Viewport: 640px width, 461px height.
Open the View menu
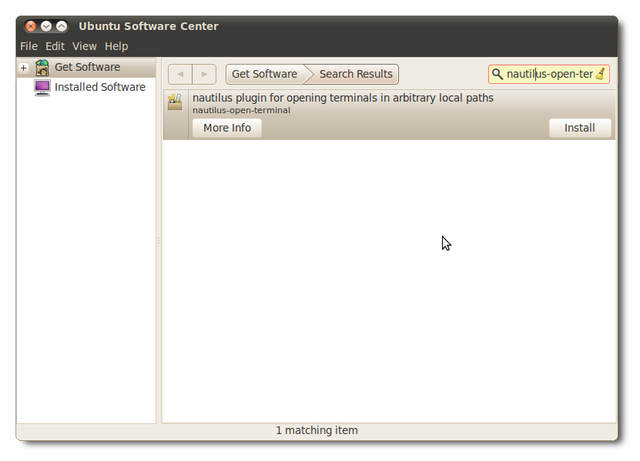84,46
